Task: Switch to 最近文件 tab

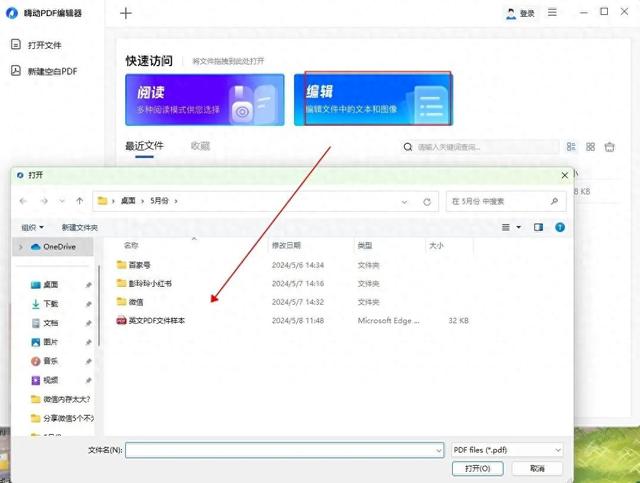Action: click(144, 146)
